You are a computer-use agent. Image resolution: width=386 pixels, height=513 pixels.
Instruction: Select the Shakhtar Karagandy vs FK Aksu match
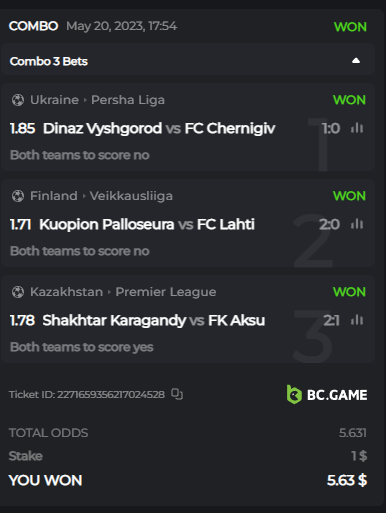(x=154, y=320)
